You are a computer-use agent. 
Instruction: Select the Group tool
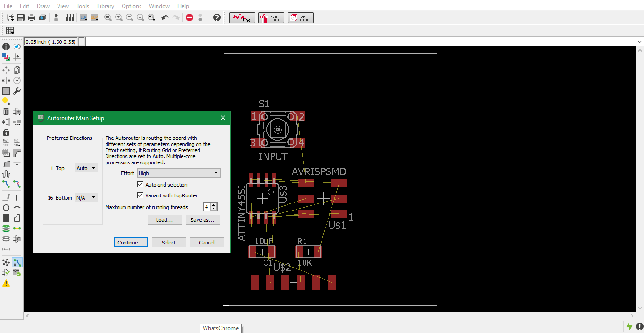coord(6,91)
